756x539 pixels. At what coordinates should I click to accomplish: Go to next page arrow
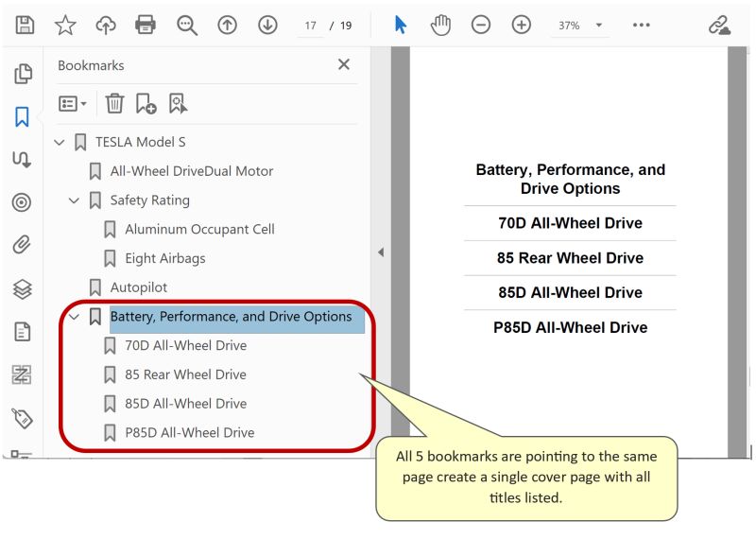tap(267, 25)
